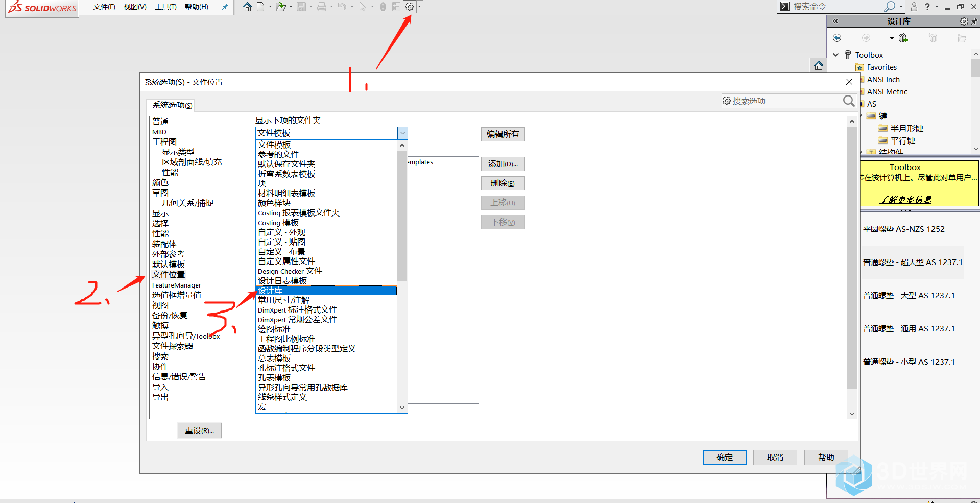
Task: Select 平圆螺垫 AS-NZS 1252 item
Action: click(x=904, y=229)
